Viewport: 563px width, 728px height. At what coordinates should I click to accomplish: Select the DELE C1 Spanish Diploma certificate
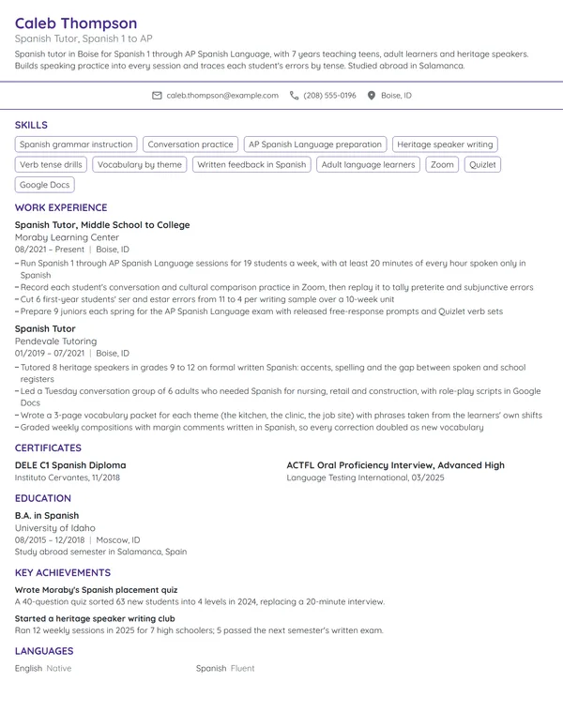70,465
